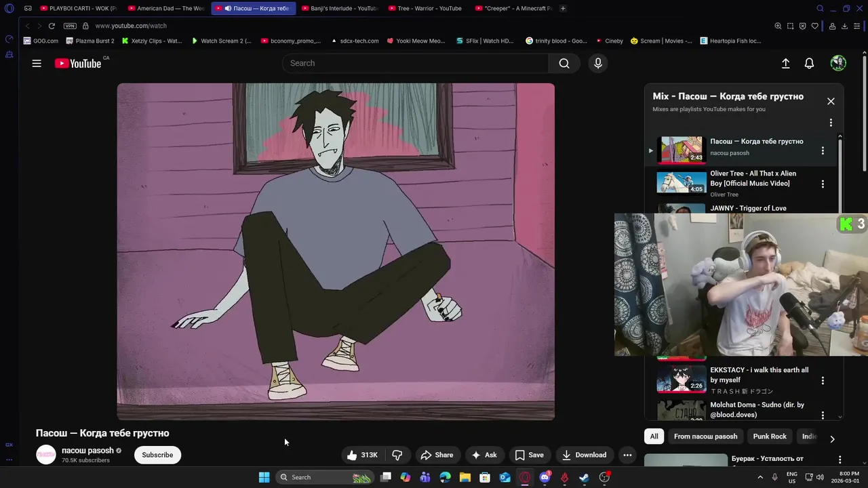Open page zoom/find icon in address bar
868x488 pixels.
pyautogui.click(x=778, y=26)
